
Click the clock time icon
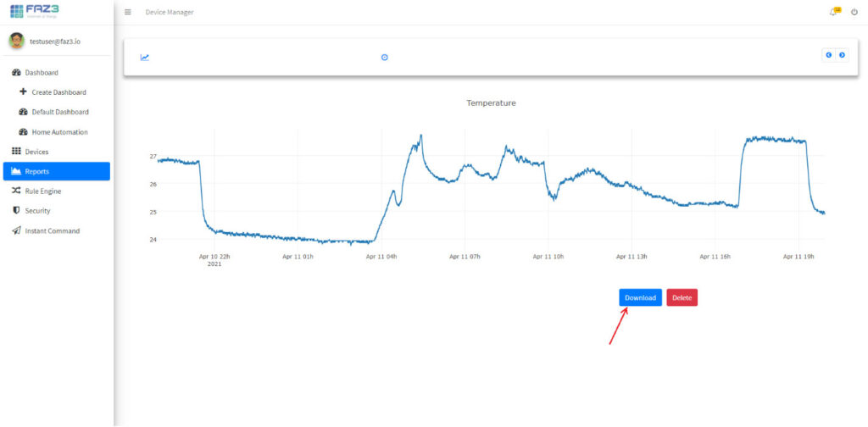coord(384,58)
